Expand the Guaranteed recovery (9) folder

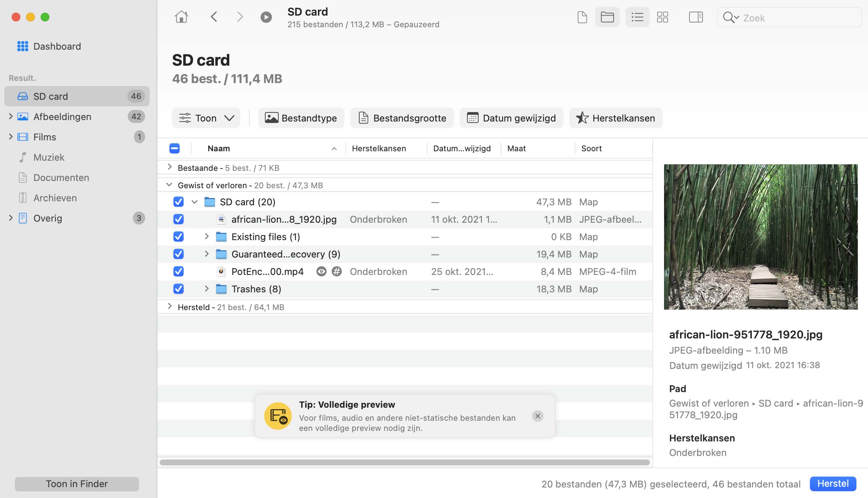pyautogui.click(x=206, y=254)
